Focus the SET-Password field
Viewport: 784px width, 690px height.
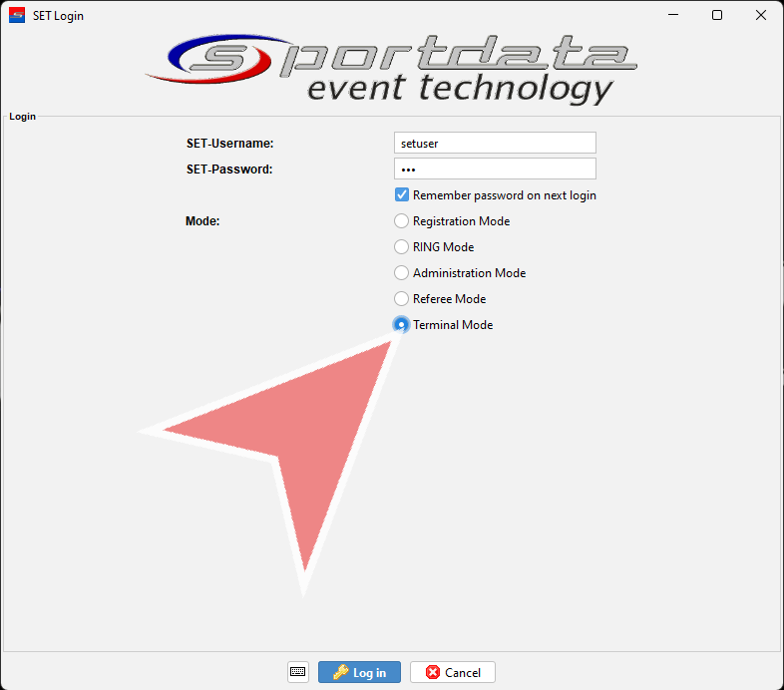coord(495,169)
